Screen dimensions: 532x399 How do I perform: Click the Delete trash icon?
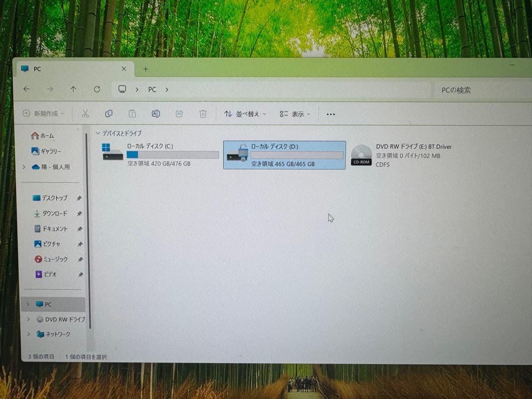(x=202, y=114)
